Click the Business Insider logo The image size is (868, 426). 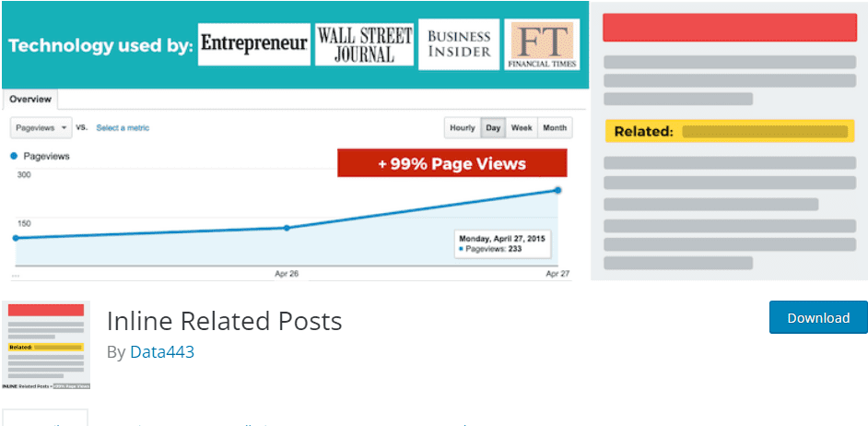point(459,44)
